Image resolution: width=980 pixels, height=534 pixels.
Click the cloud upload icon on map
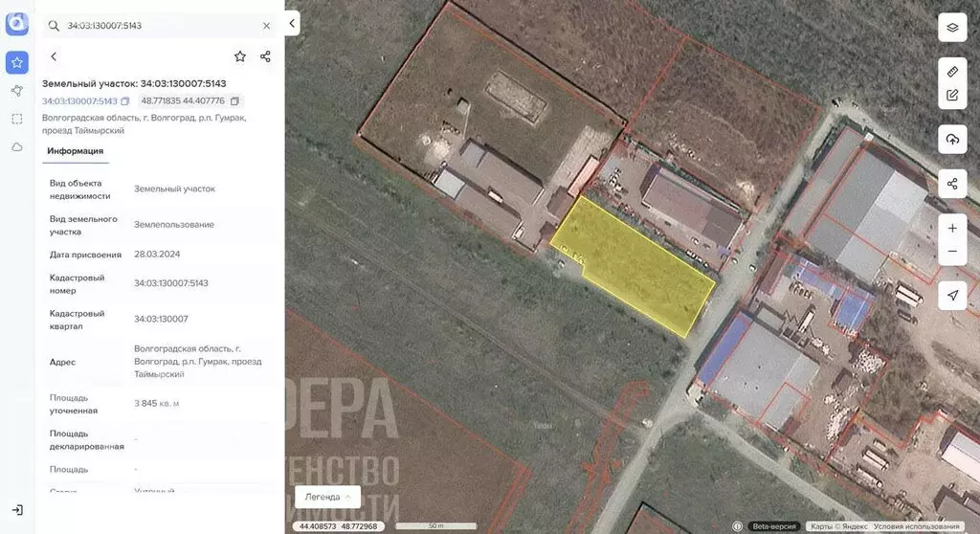tap(952, 140)
